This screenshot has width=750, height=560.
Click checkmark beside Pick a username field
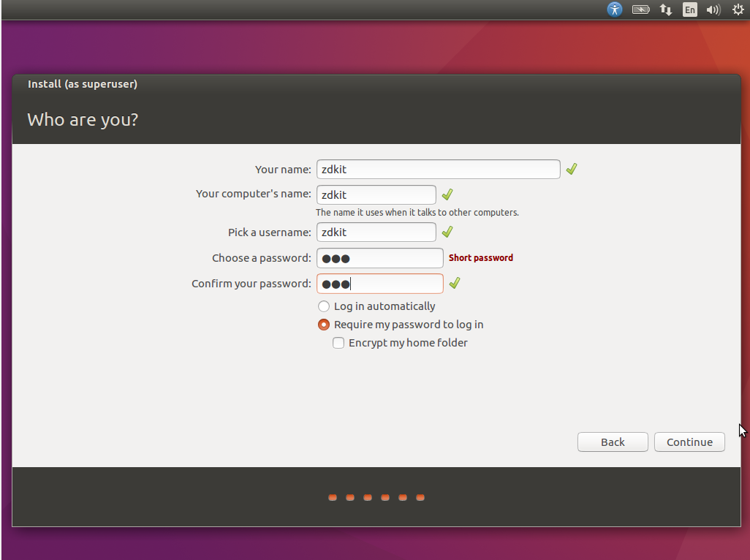[x=447, y=232]
